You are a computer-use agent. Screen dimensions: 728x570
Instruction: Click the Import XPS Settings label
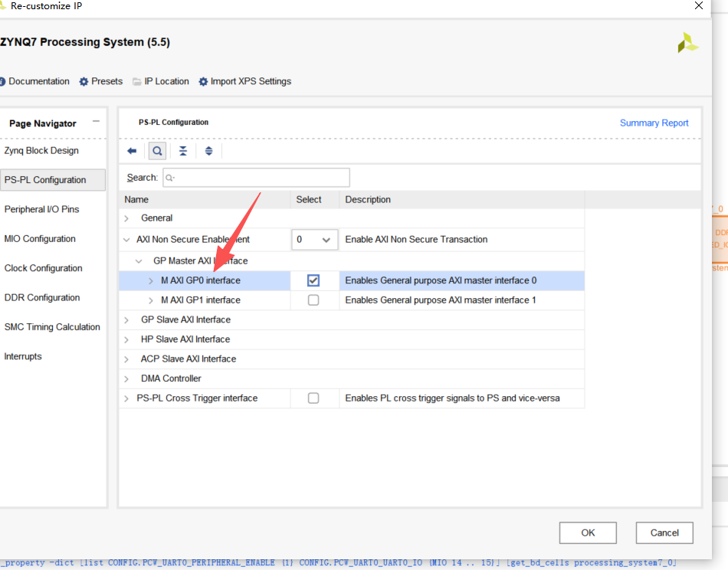click(x=251, y=82)
